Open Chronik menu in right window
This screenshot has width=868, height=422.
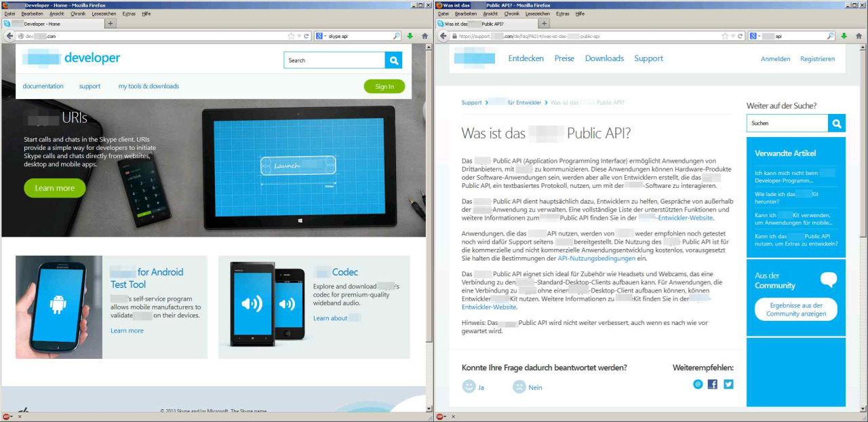click(x=512, y=14)
